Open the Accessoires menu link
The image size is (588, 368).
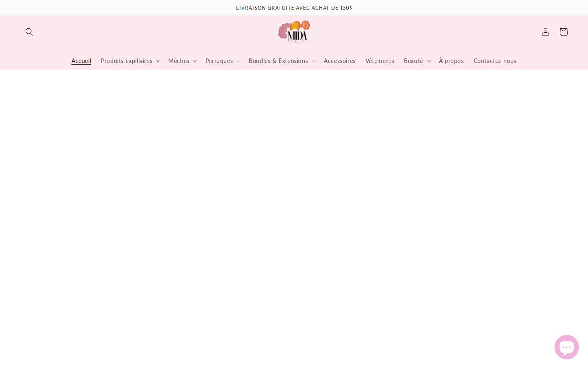pyautogui.click(x=340, y=61)
